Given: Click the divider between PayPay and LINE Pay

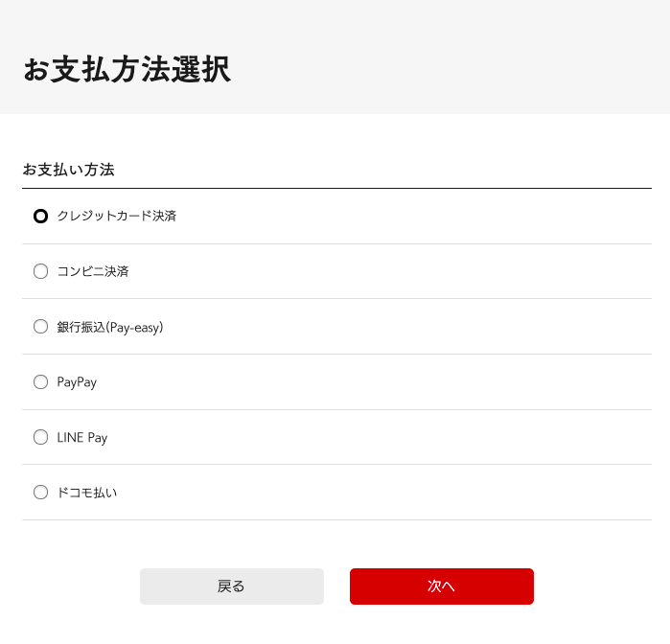Looking at the screenshot, I should [x=336, y=409].
